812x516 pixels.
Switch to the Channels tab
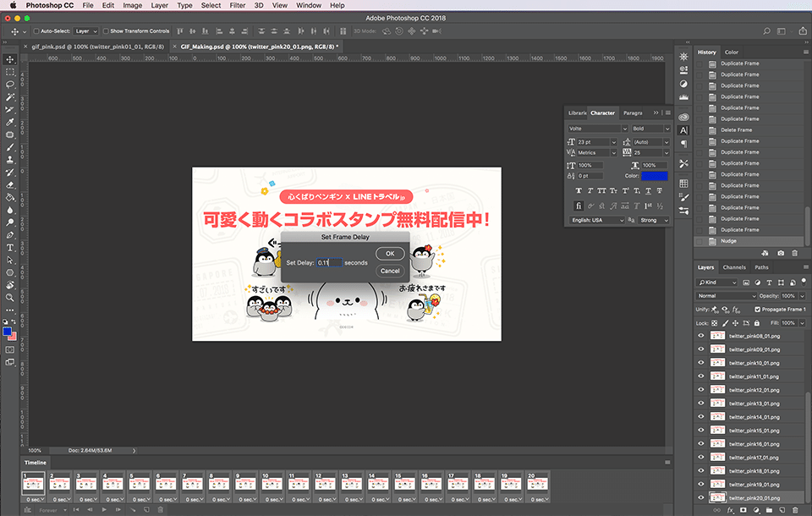734,267
